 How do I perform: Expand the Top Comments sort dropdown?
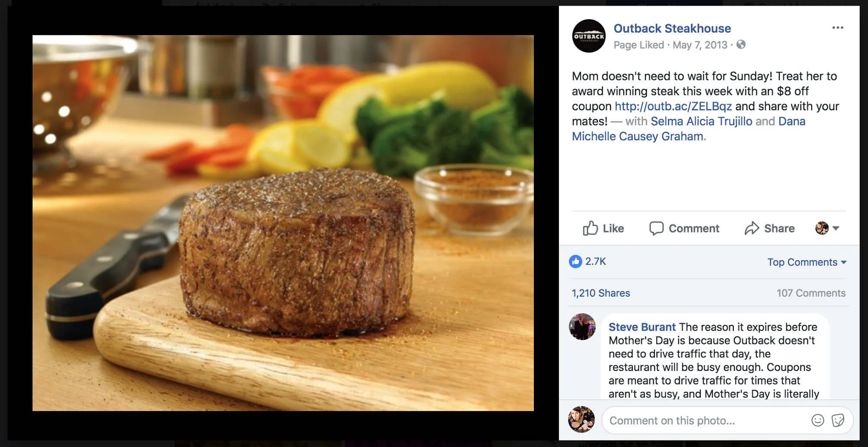(x=807, y=262)
